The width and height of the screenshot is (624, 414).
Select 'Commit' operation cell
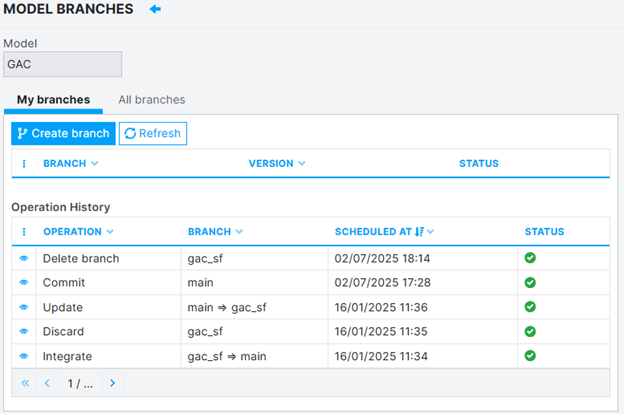point(108,283)
